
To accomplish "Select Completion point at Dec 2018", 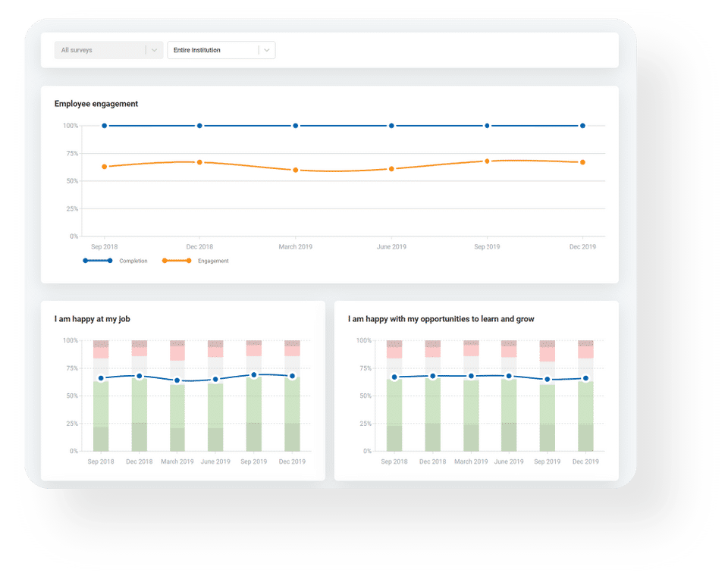I will point(199,126).
